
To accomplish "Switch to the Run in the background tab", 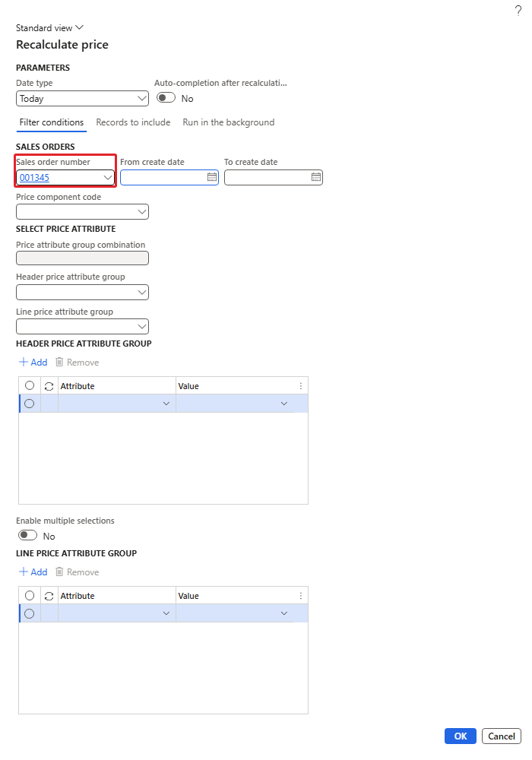I will [x=228, y=122].
